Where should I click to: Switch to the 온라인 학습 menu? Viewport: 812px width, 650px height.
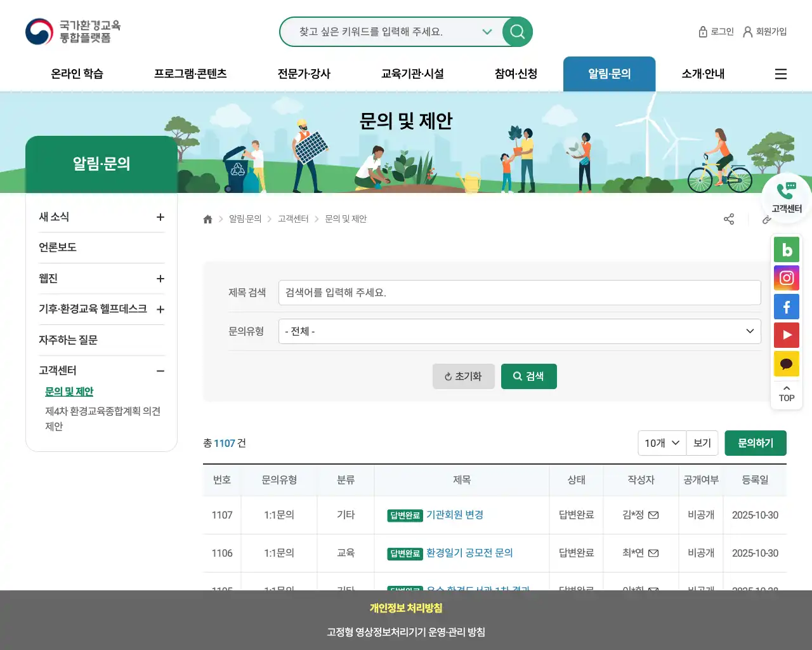pos(76,74)
